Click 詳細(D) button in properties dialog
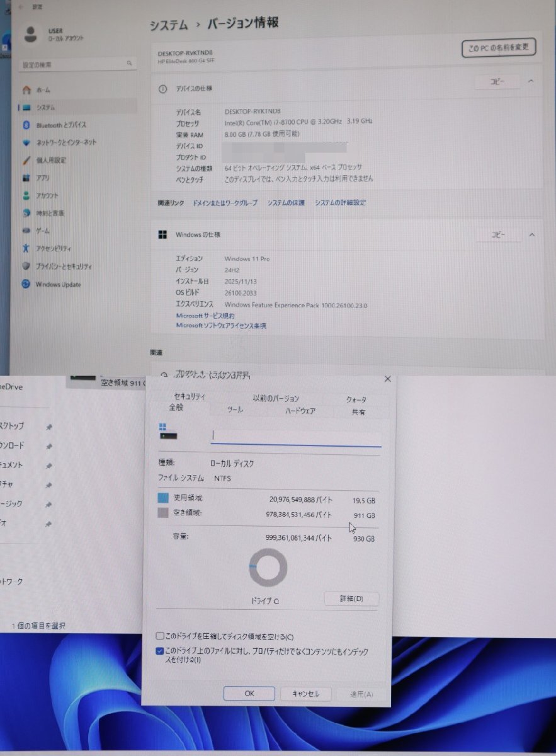 coord(351,598)
